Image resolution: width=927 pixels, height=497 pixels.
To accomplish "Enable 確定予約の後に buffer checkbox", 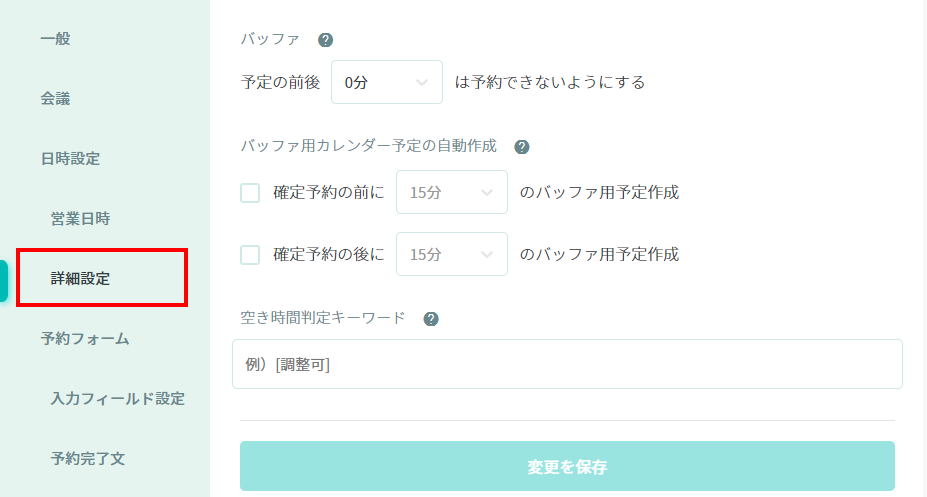I will click(x=250, y=255).
